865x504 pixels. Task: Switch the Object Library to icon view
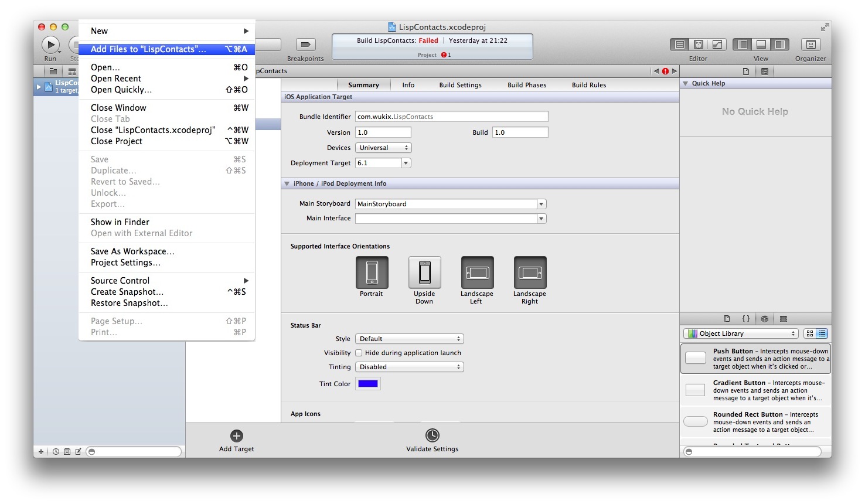point(809,333)
